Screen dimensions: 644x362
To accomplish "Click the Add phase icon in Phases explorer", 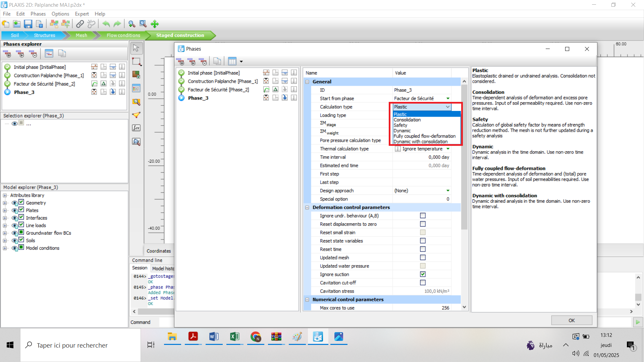I will click(x=7, y=54).
